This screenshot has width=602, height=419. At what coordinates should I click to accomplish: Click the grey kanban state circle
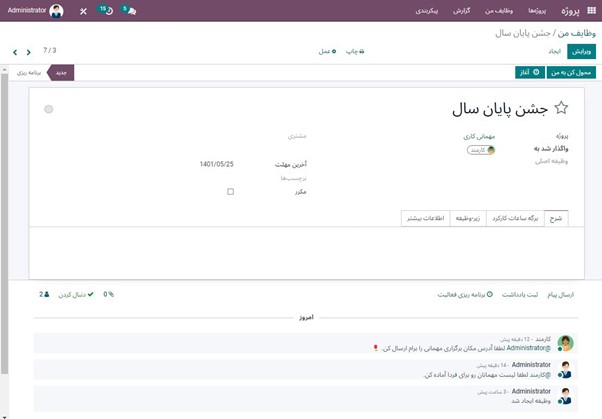tap(49, 109)
